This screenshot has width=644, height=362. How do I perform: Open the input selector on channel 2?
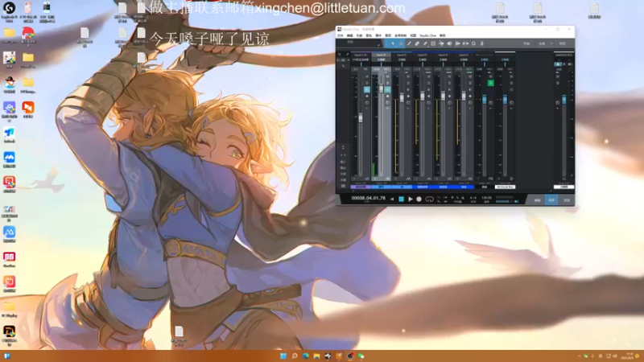point(381,55)
